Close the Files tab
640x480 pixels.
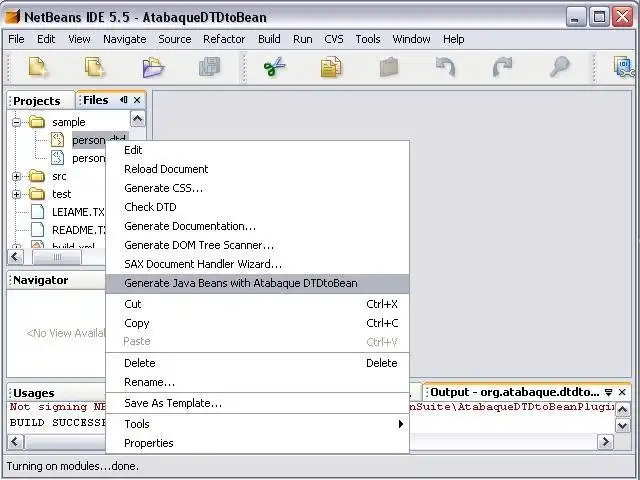(x=137, y=100)
